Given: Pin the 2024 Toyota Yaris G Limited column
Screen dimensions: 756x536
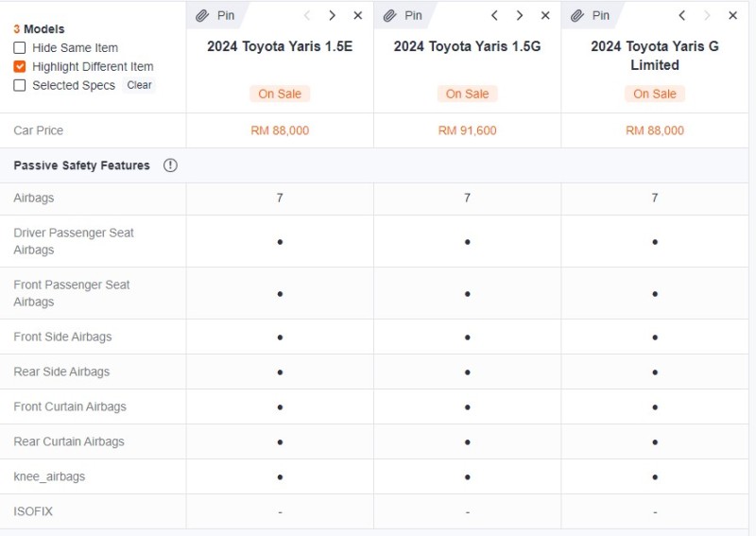Looking at the screenshot, I should tap(590, 15).
